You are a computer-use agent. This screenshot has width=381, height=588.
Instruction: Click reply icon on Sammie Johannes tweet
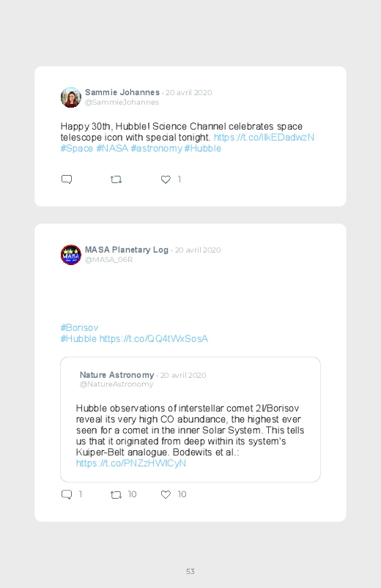(67, 179)
